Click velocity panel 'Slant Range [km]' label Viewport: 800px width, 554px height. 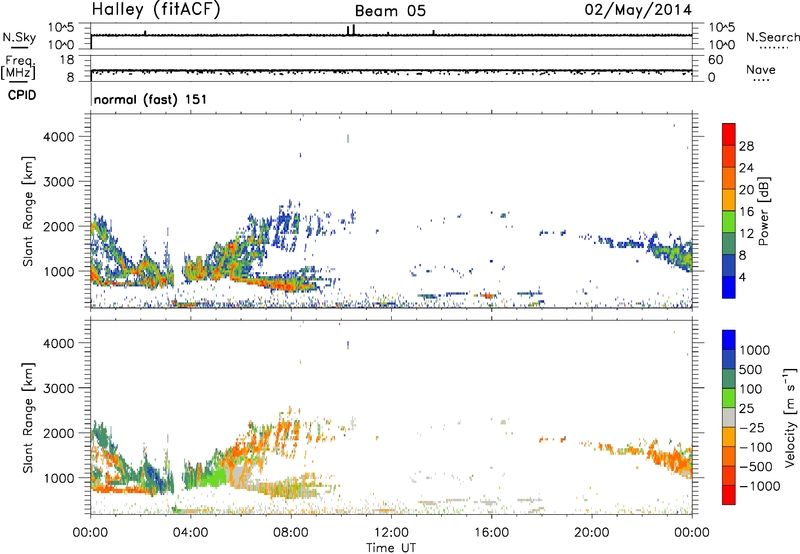click(x=28, y=417)
